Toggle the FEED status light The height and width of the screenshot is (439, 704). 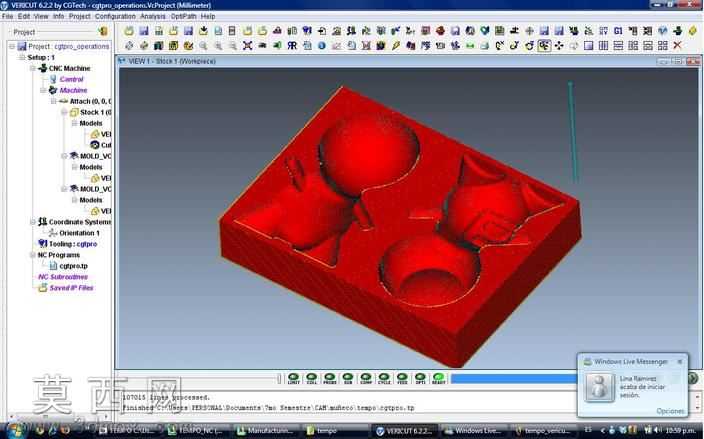(402, 378)
